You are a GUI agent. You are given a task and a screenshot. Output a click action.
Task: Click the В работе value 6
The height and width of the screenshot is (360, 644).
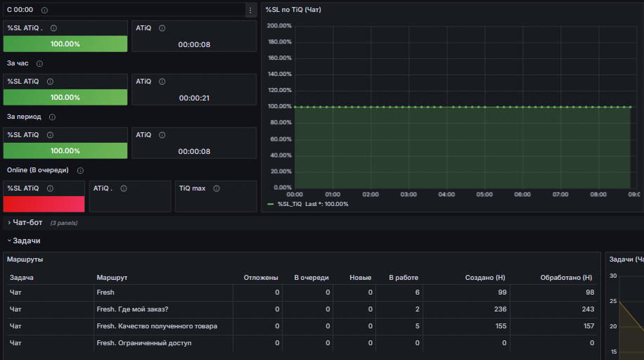point(418,292)
